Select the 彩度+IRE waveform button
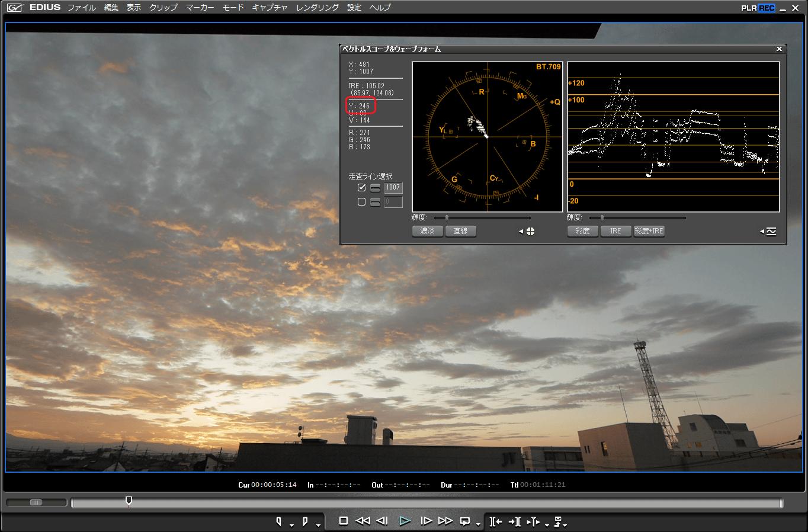This screenshot has height=532, width=808. (x=649, y=231)
